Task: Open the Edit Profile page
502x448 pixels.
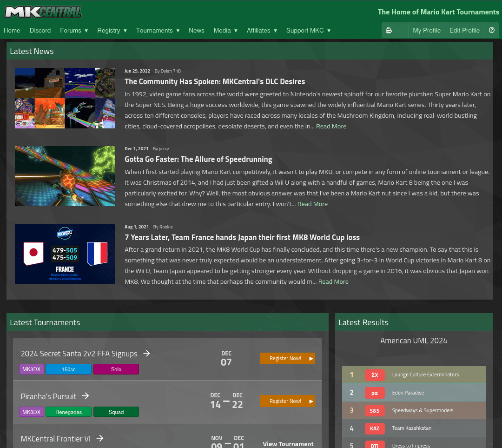Action: pos(464,31)
